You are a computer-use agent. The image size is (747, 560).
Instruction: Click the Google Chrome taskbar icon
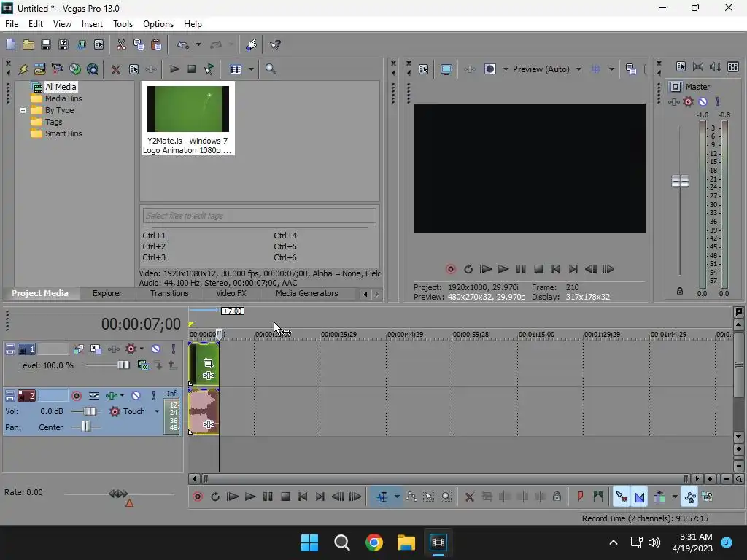tap(374, 542)
